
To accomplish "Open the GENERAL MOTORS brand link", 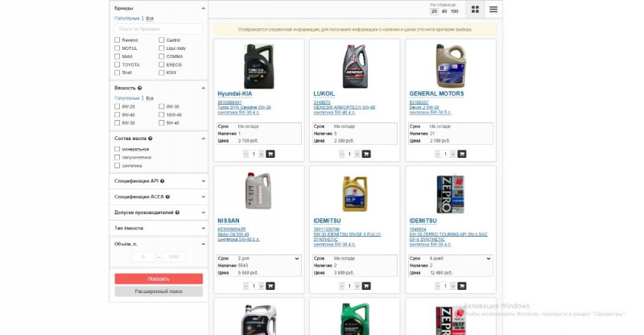I will (x=436, y=93).
